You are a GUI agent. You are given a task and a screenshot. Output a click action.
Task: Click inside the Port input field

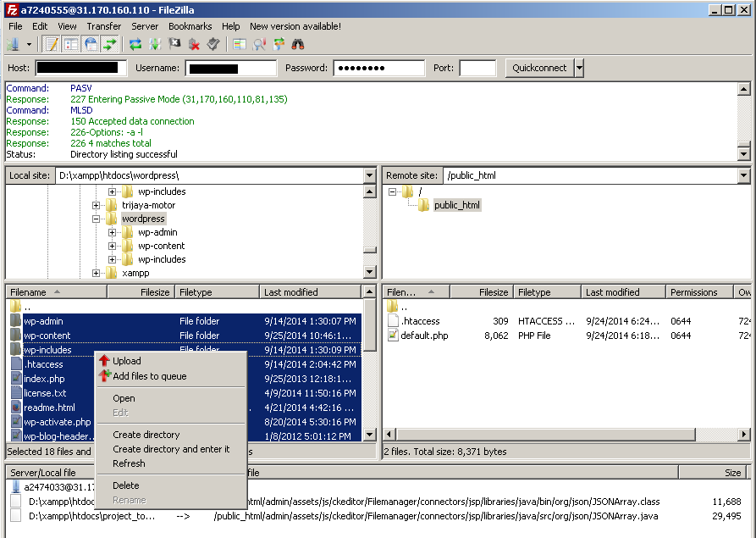click(x=478, y=68)
